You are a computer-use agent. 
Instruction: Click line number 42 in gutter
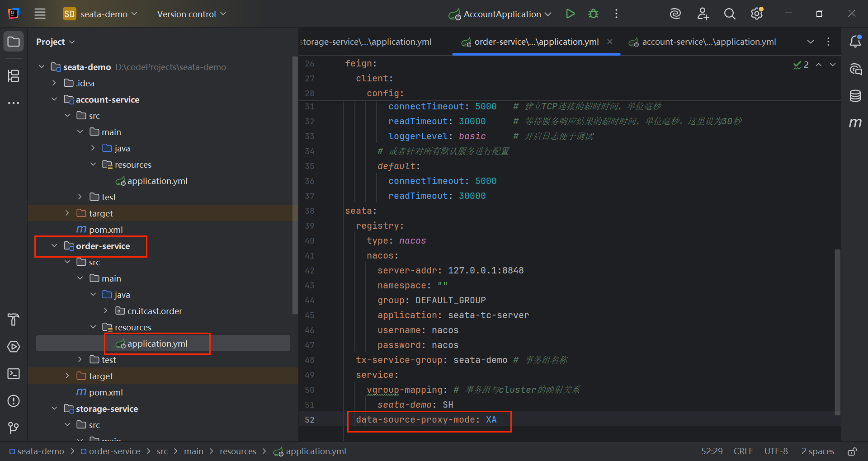(309, 270)
